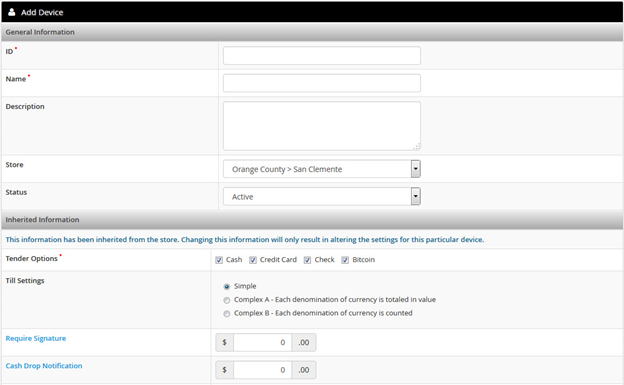Select the Simple till setting
Image resolution: width=624 pixels, height=385 pixels.
(x=226, y=286)
